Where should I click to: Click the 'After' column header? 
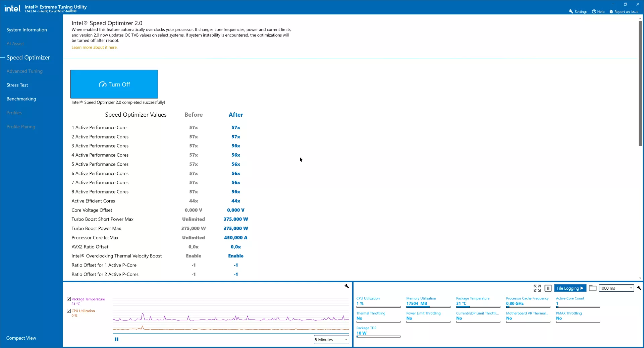pyautogui.click(x=236, y=115)
